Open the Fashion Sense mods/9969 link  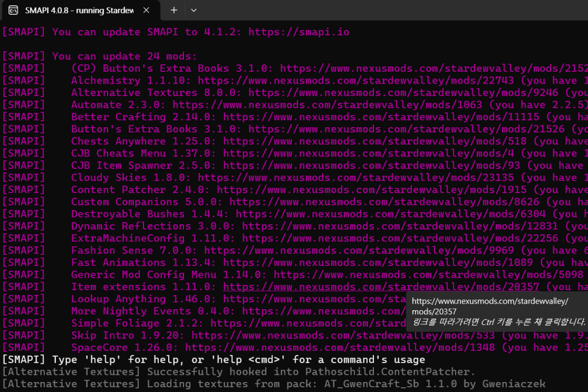pos(359,251)
